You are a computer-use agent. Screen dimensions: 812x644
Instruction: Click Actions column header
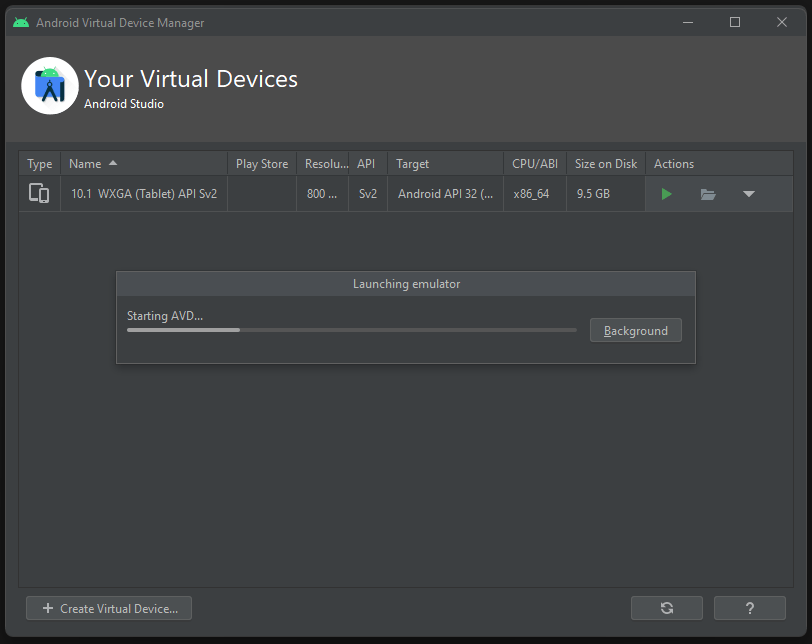tap(719, 164)
